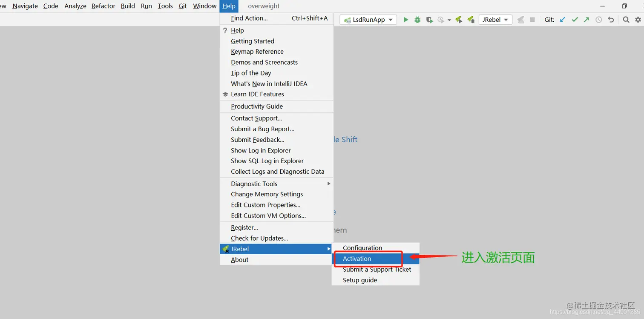The height and width of the screenshot is (319, 644).
Task: Choose Find Action in Help menu
Action: (x=276, y=18)
